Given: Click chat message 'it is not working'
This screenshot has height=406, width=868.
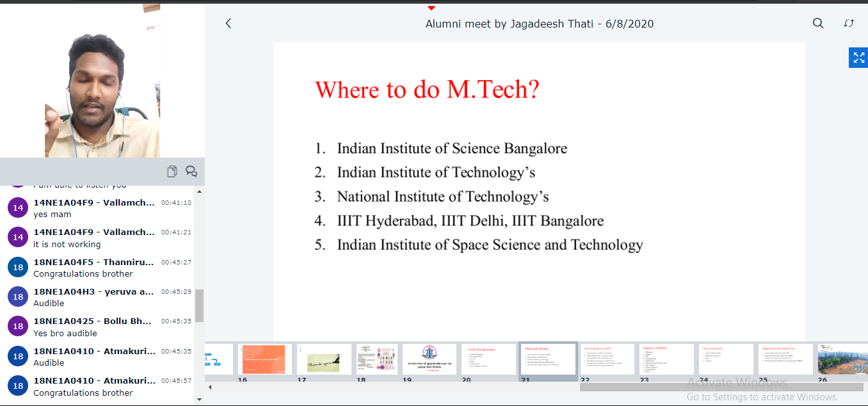Looking at the screenshot, I should [x=67, y=244].
